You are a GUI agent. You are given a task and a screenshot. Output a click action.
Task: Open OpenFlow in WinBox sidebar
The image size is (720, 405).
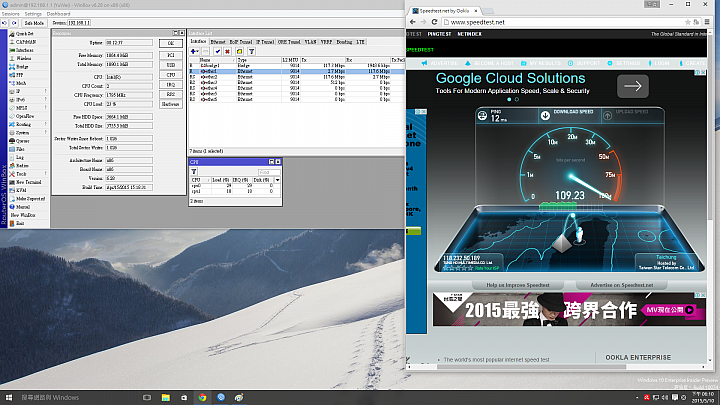25,116
